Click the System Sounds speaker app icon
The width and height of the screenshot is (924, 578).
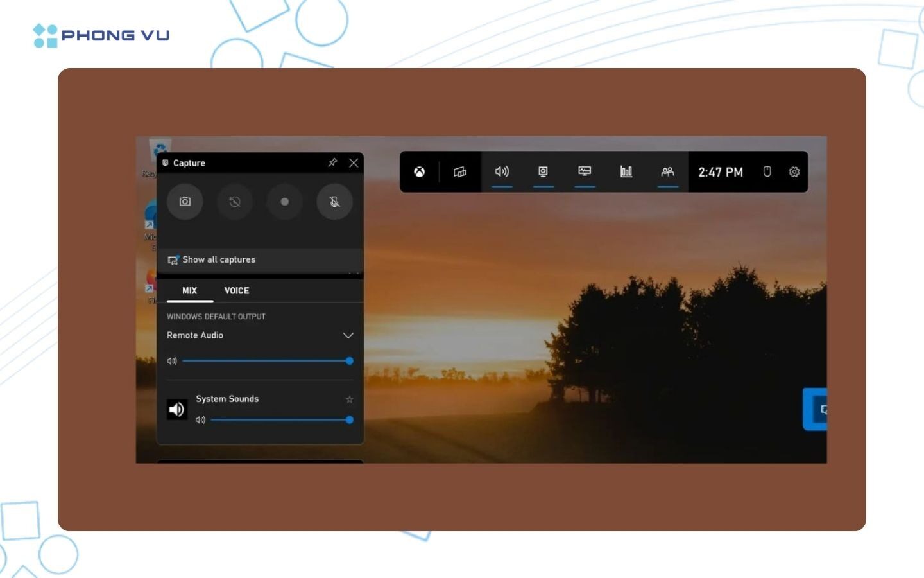pos(177,409)
